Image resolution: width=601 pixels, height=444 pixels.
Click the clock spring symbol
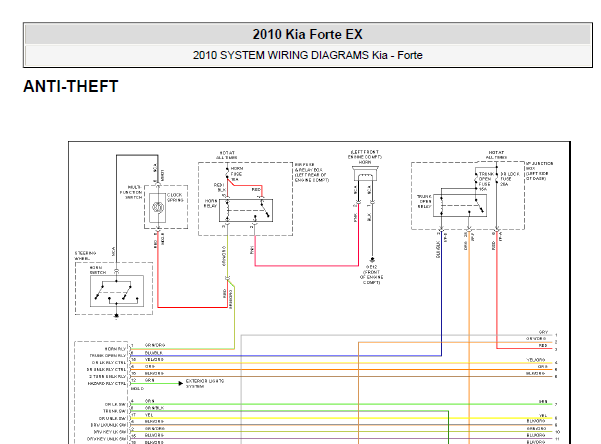158,207
